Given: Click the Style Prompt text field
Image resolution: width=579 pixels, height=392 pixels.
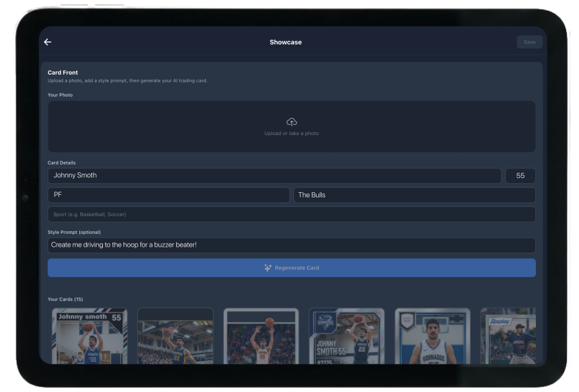Looking at the screenshot, I should tap(291, 245).
